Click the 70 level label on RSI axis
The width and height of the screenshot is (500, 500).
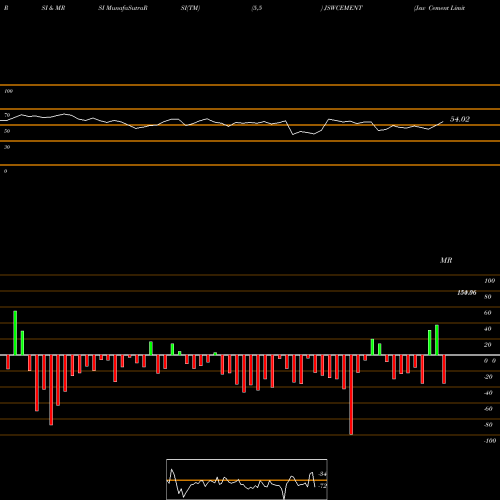point(7,115)
